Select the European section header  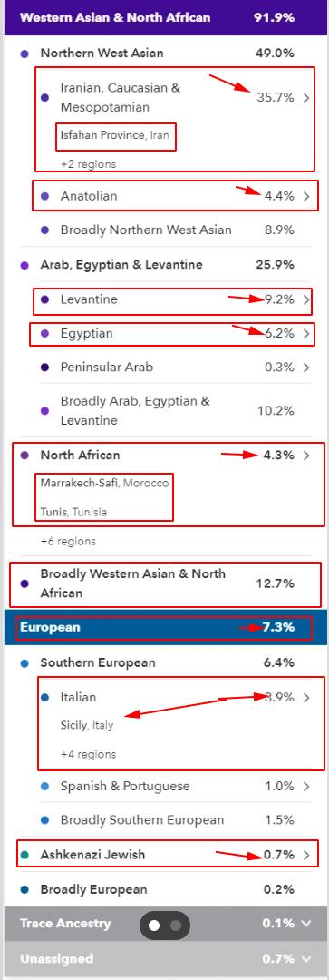pos(164,627)
